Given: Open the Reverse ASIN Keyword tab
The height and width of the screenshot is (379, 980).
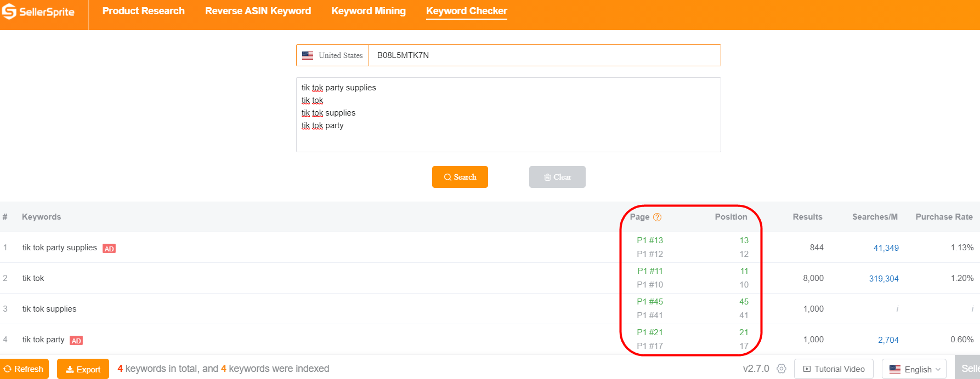Looking at the screenshot, I should 258,11.
